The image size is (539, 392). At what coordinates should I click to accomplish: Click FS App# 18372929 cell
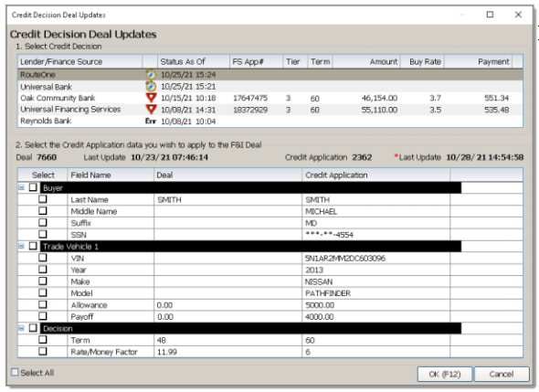pyautogui.click(x=250, y=110)
